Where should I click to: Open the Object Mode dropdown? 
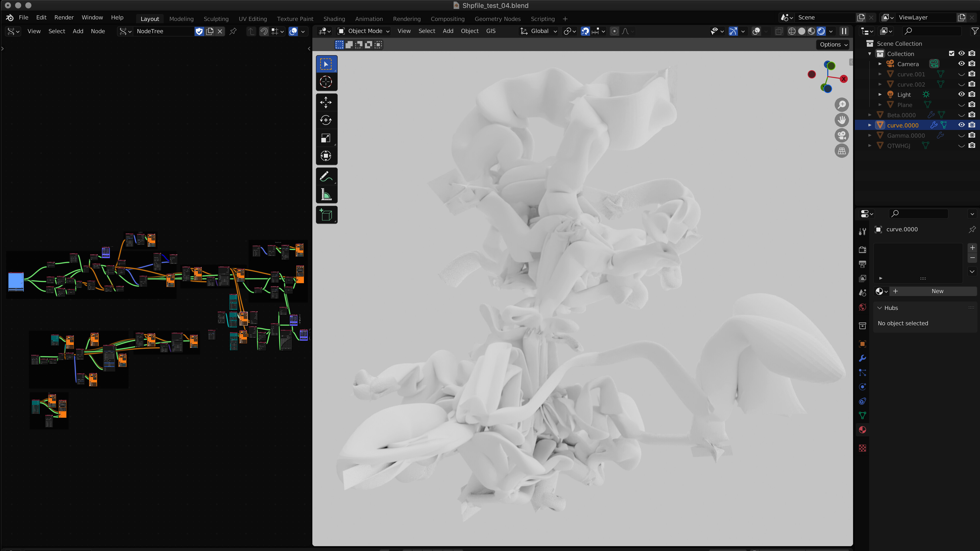[364, 31]
